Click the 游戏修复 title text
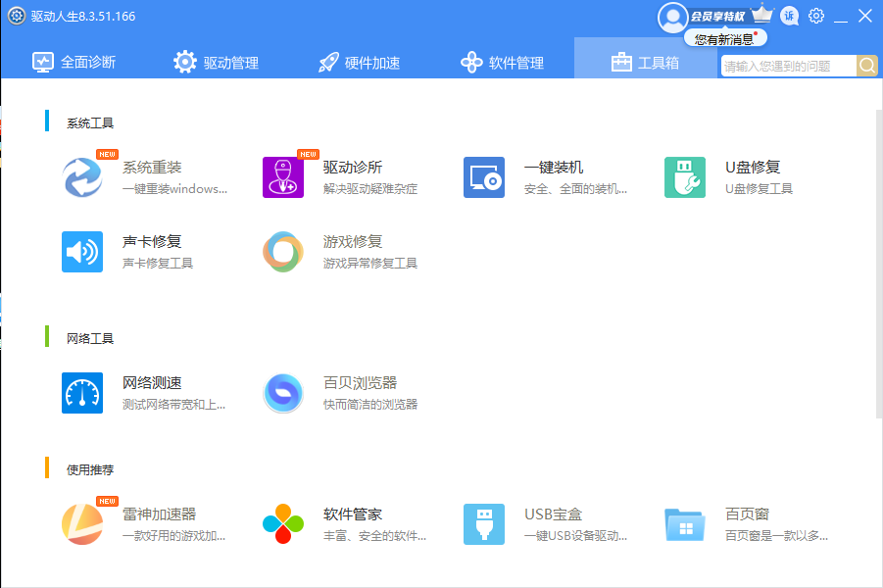This screenshot has width=883, height=588. [353, 242]
